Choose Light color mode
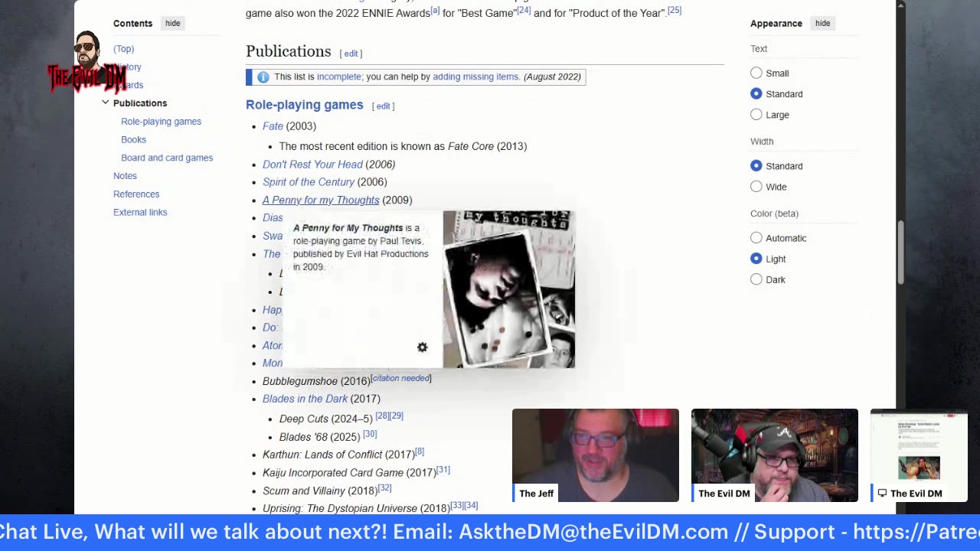Viewport: 980px width, 551px height. 756,258
